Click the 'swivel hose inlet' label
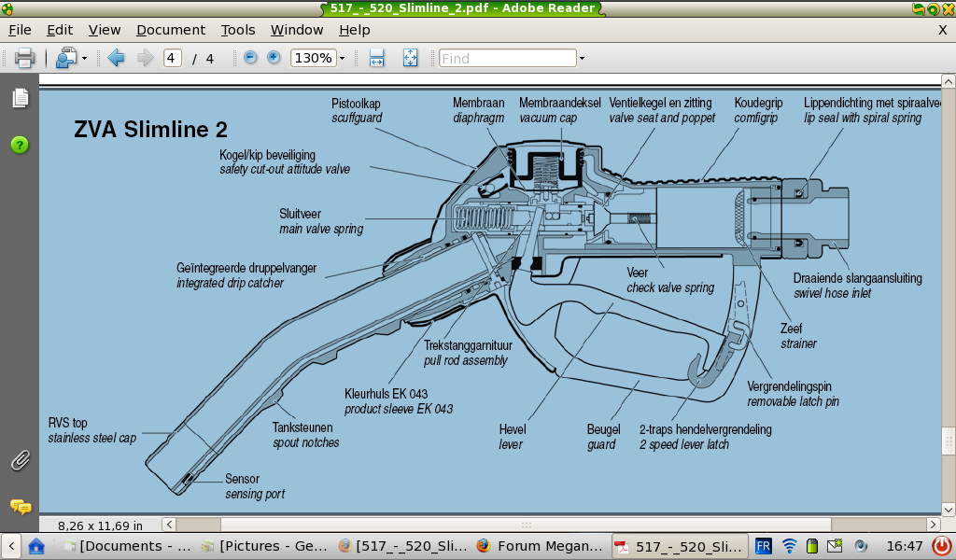Viewport: 956px width, 560px height. 832,293
